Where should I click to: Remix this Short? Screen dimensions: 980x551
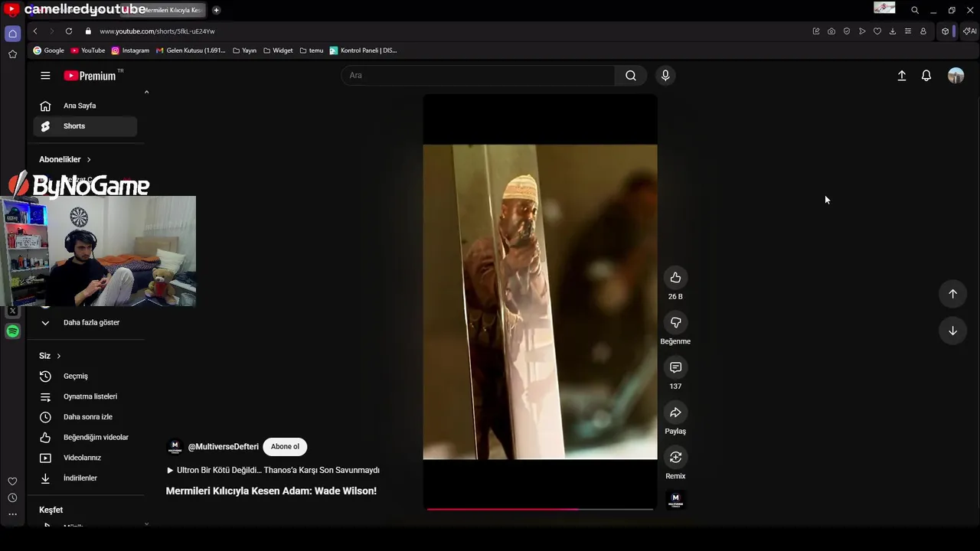click(675, 458)
